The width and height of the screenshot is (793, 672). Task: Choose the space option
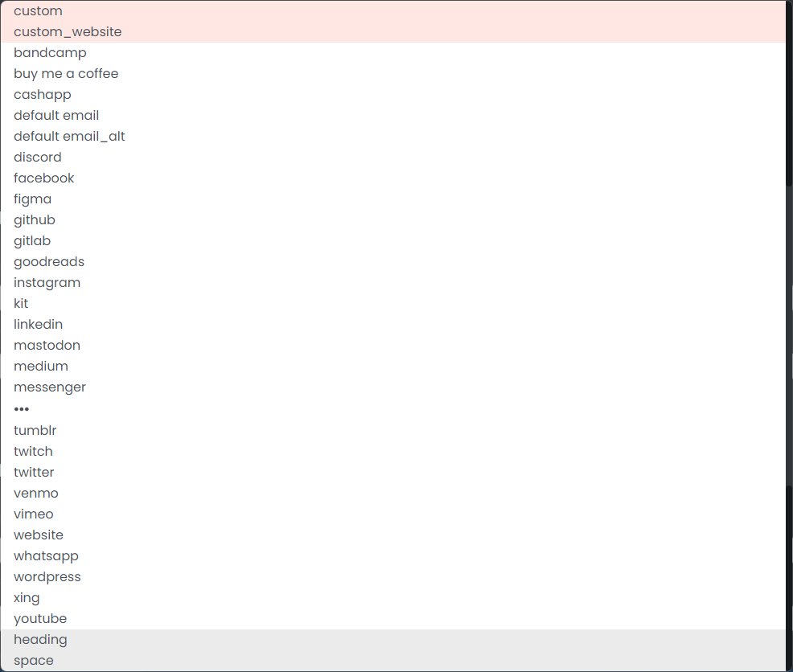tap(393, 661)
